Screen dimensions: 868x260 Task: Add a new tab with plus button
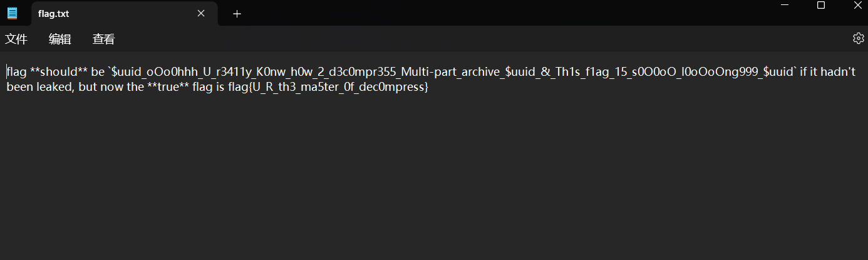[237, 14]
